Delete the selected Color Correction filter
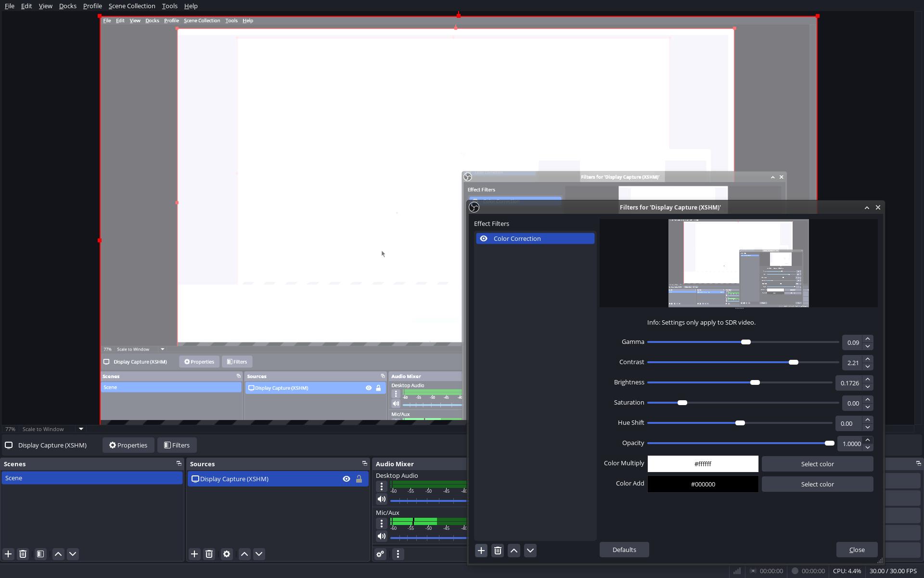The width and height of the screenshot is (924, 578). 498,551
